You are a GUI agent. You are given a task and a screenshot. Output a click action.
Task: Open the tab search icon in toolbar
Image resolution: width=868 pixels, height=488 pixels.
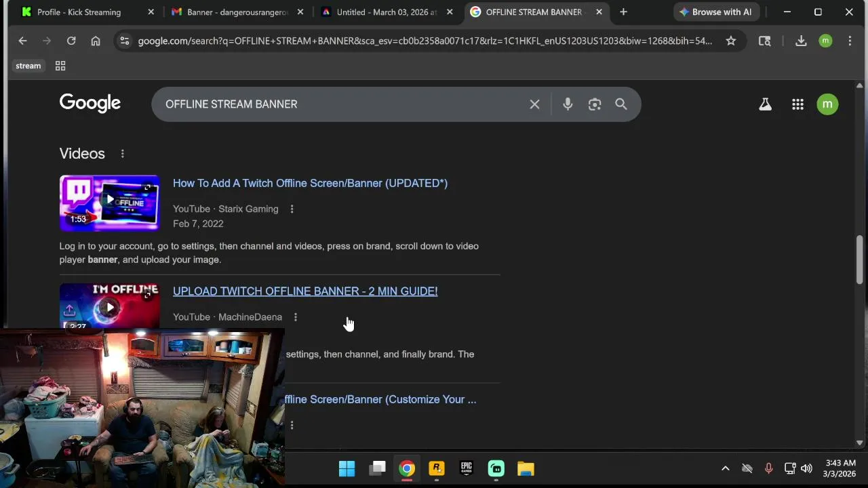pyautogui.click(x=765, y=41)
